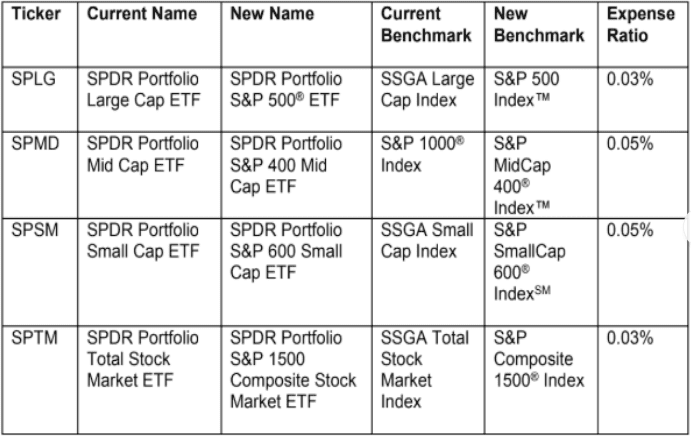Select the S&P 1000 Index cell
The width and height of the screenshot is (691, 436).
(428, 175)
